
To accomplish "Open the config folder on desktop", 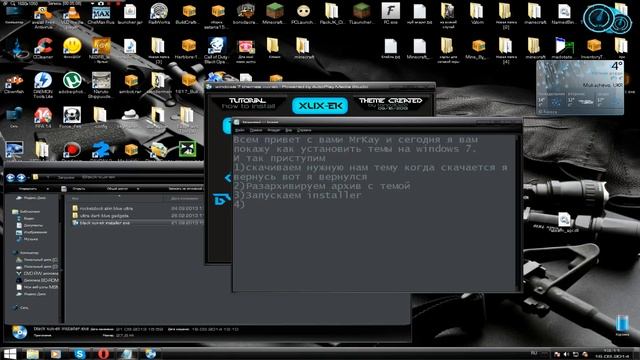I will pos(100,118).
